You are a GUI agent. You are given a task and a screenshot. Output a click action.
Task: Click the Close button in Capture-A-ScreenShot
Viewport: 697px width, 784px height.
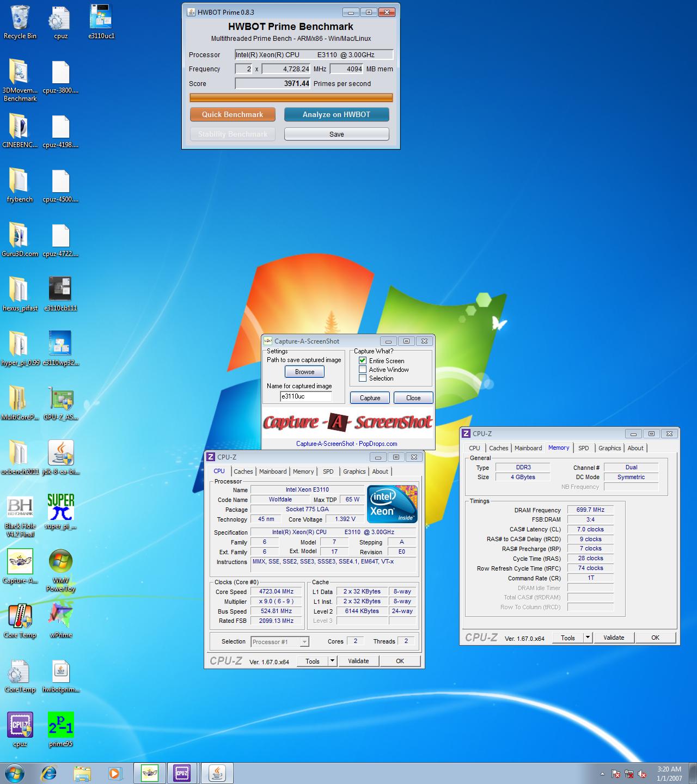click(413, 398)
